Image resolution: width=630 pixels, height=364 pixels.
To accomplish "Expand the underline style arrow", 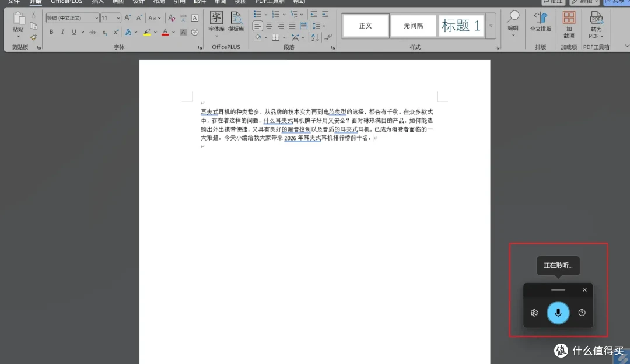I will point(82,32).
